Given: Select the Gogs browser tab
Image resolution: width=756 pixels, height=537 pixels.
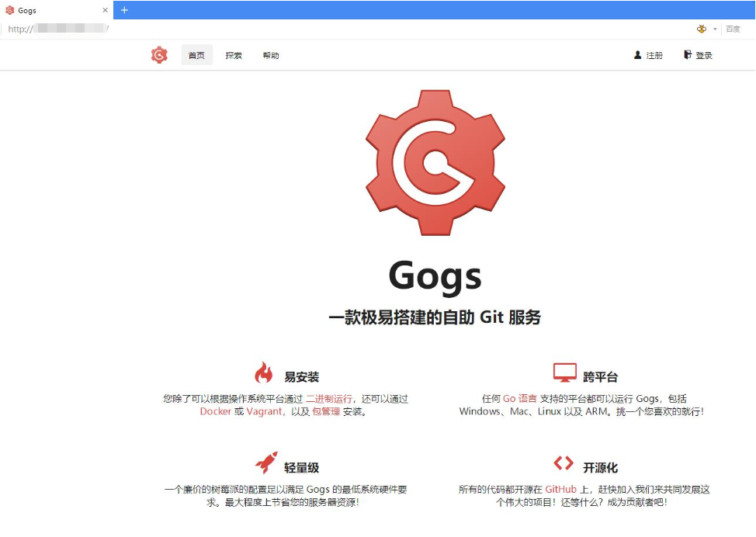Looking at the screenshot, I should (x=57, y=10).
